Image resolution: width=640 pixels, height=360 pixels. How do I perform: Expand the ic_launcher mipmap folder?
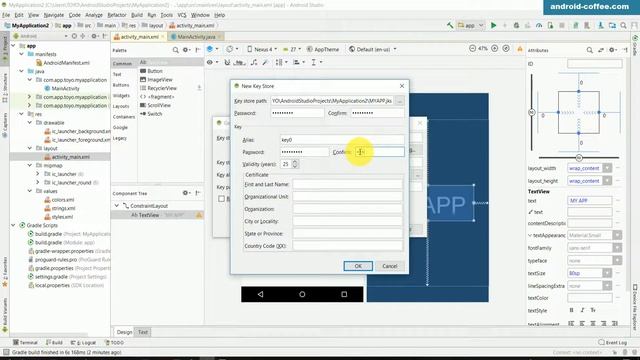[38, 174]
